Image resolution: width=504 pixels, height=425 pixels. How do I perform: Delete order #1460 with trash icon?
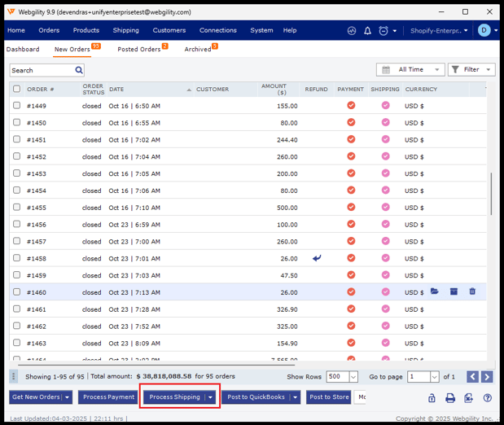click(x=472, y=291)
